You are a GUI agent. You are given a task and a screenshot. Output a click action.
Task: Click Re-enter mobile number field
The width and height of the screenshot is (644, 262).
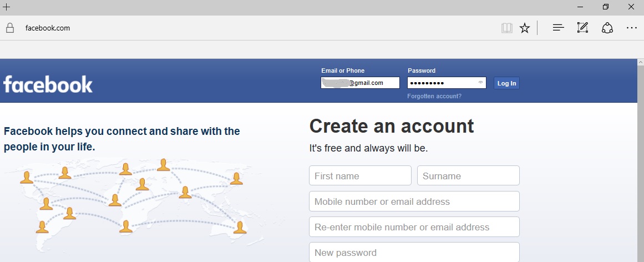pyautogui.click(x=414, y=227)
